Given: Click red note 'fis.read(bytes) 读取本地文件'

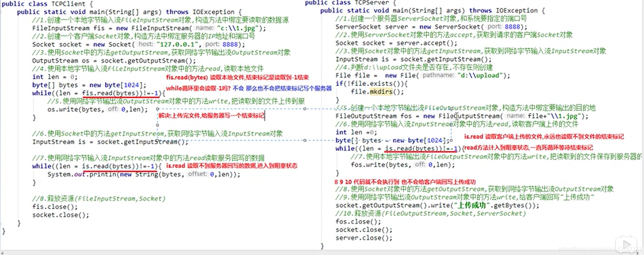Looking at the screenshot, I should (237, 77).
